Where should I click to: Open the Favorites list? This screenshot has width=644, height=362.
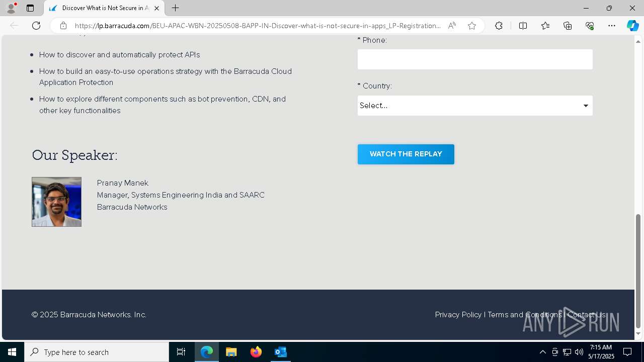545,26
